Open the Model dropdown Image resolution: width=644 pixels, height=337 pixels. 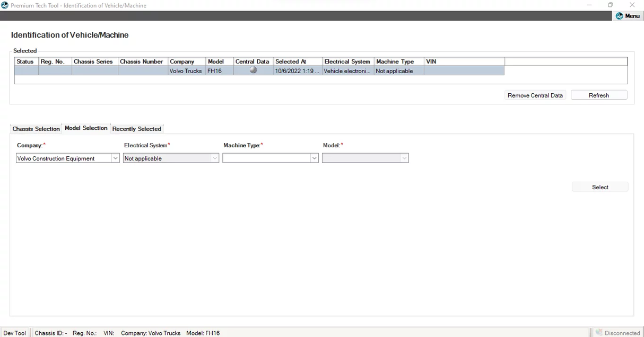(x=404, y=157)
